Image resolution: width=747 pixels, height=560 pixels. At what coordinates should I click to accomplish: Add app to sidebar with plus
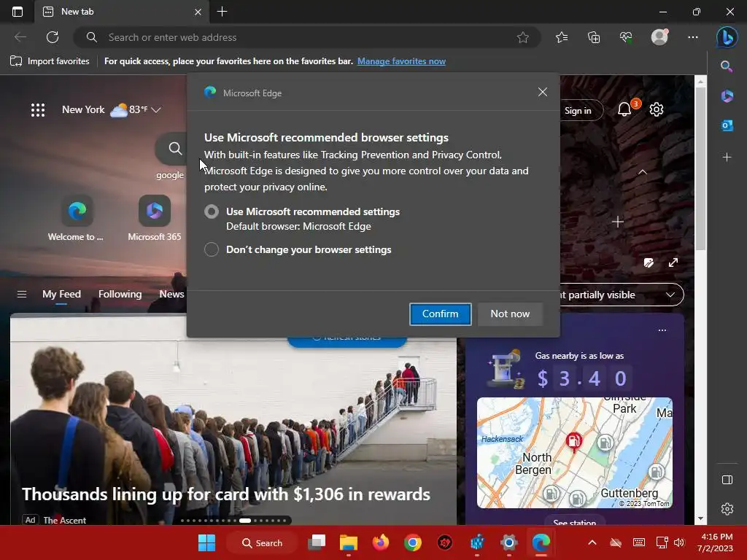pos(727,157)
